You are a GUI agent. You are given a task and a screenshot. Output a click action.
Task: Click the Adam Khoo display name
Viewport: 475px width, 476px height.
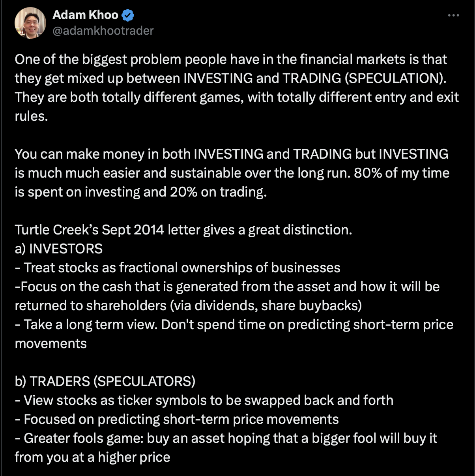click(85, 15)
